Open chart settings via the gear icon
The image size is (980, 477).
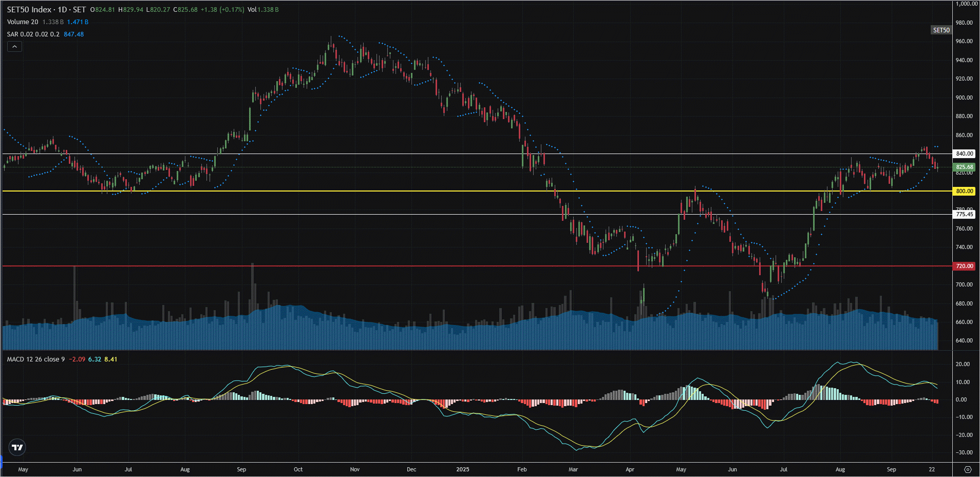(968, 469)
